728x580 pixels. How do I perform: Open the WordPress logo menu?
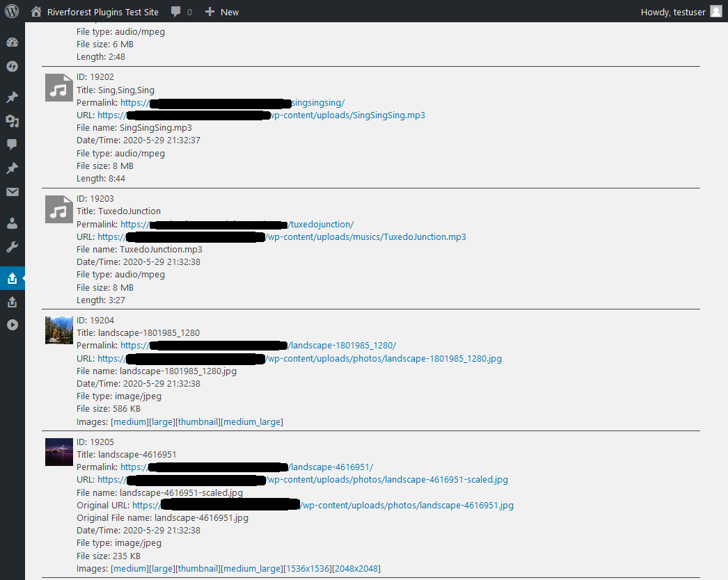point(12,11)
